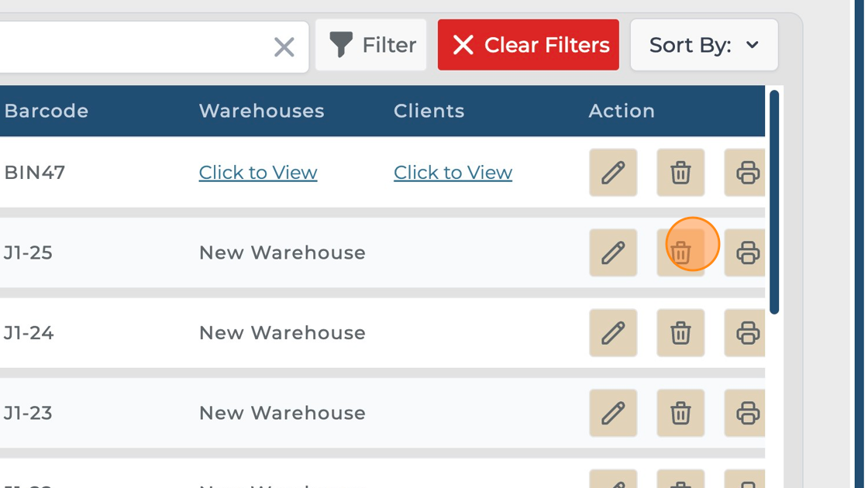The width and height of the screenshot is (868, 488).
Task: Delete the J1-25 row
Action: (680, 253)
